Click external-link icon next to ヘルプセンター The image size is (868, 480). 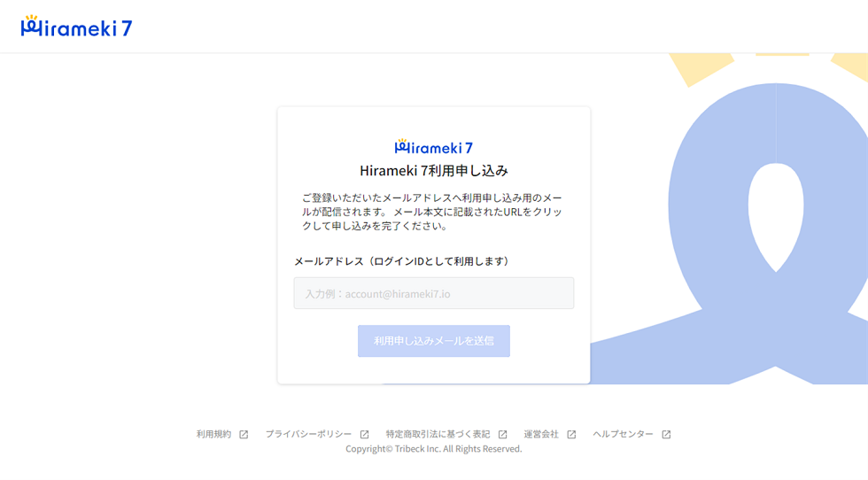click(x=666, y=435)
